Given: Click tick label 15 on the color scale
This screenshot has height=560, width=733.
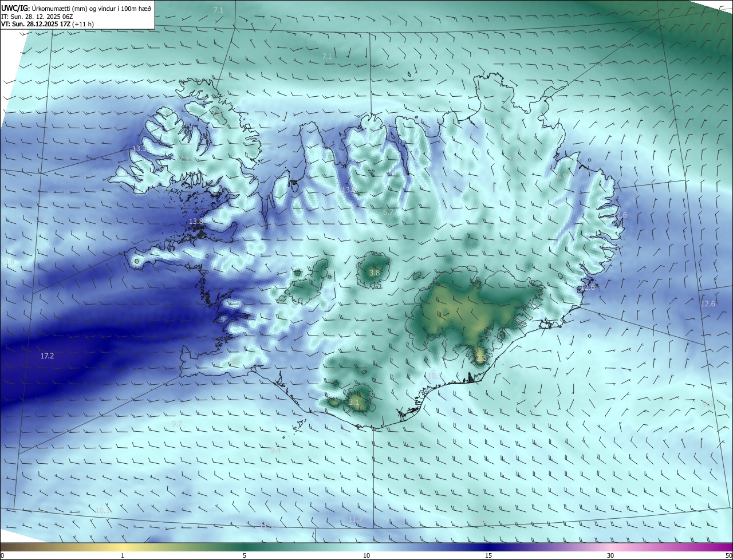Looking at the screenshot, I should coord(488,555).
